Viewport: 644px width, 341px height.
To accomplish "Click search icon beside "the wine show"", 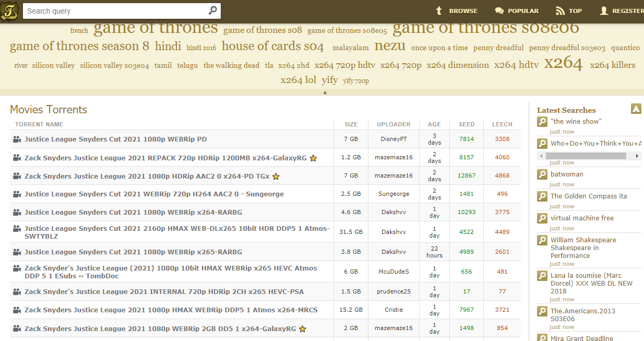I will [542, 122].
